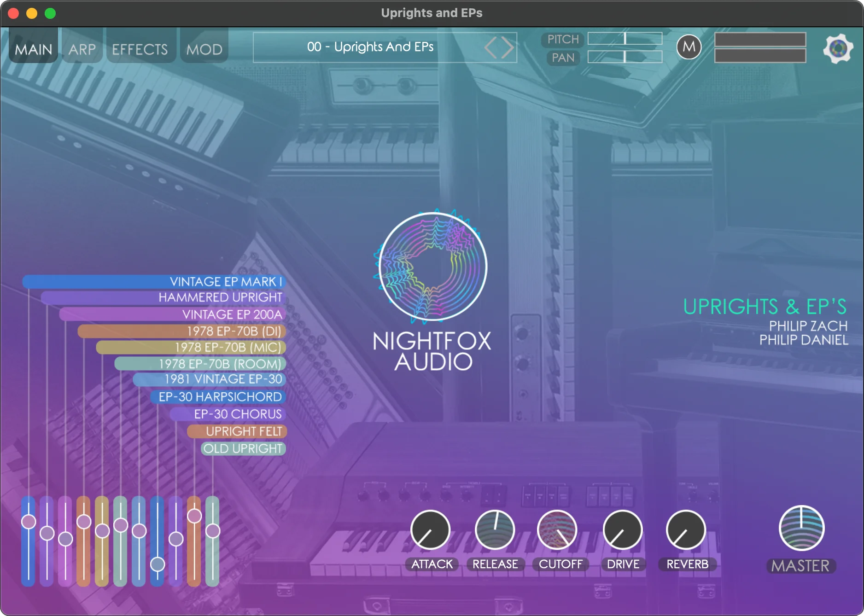Toggle the 1978 EP-70B (DI) layer
The height and width of the screenshot is (616, 864).
pyautogui.click(x=182, y=331)
